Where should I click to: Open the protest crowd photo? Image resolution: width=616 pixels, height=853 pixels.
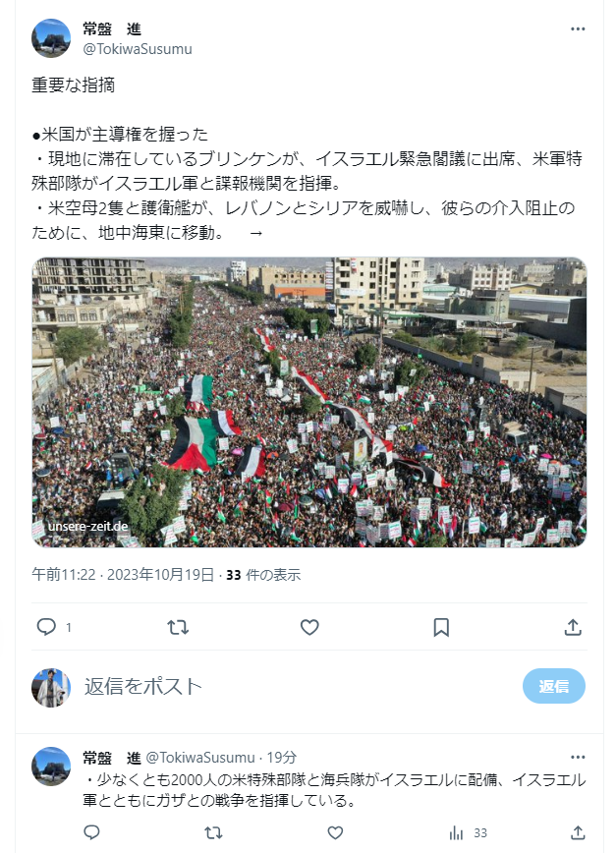(x=308, y=402)
